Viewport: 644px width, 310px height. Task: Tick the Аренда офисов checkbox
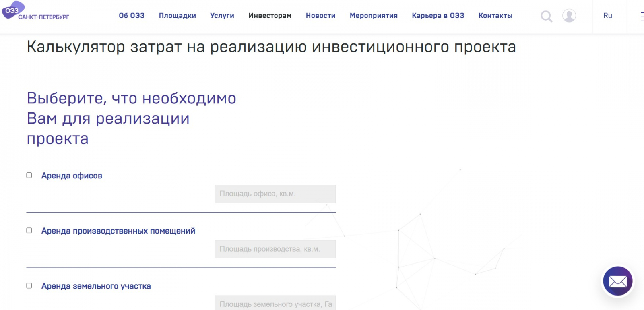(29, 175)
